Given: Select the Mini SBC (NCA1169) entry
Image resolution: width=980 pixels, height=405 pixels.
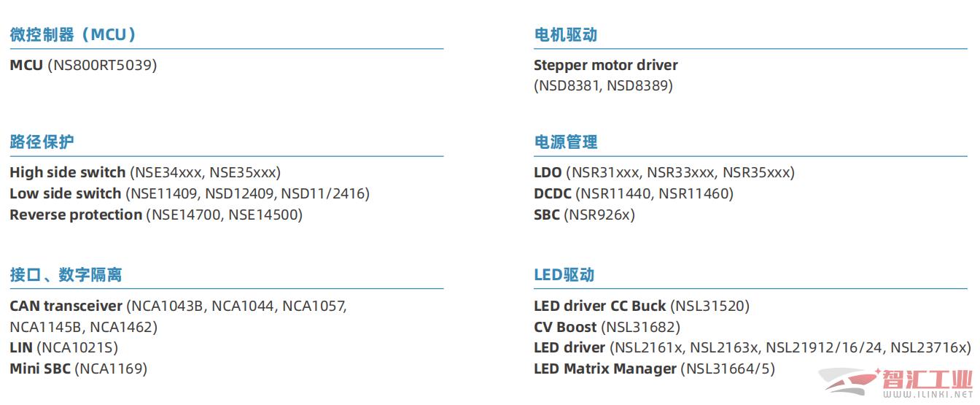Looking at the screenshot, I should click(x=78, y=369).
